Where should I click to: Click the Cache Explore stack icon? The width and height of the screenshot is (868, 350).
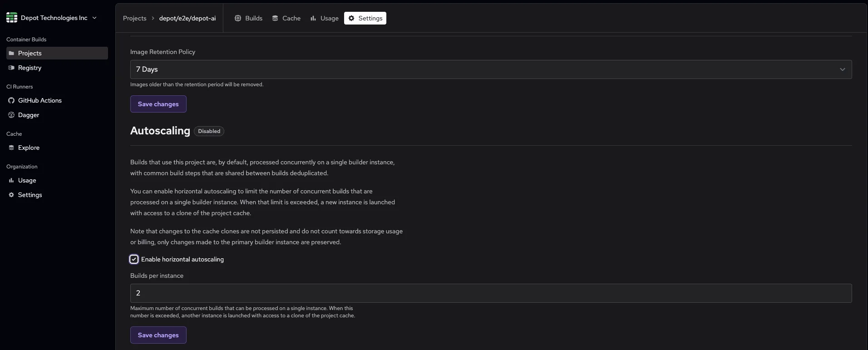(x=11, y=148)
